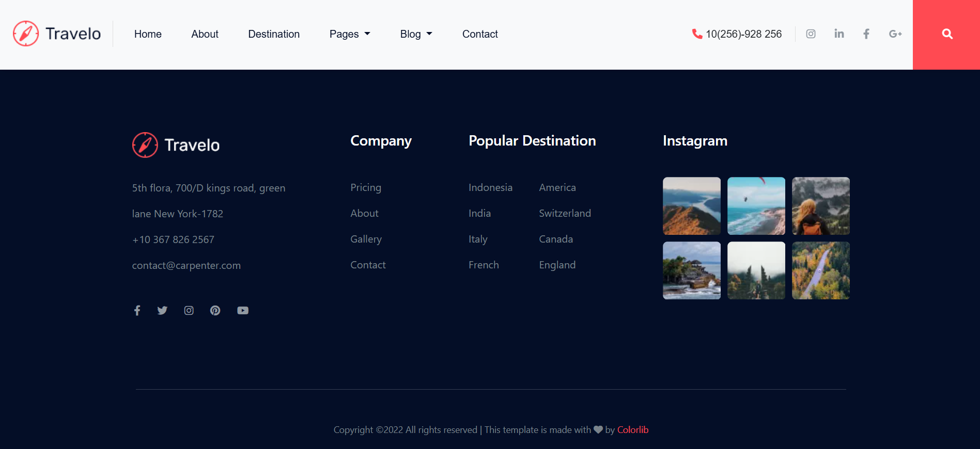The image size is (980, 449).
Task: Click the LinkedIn icon in header
Action: 839,34
